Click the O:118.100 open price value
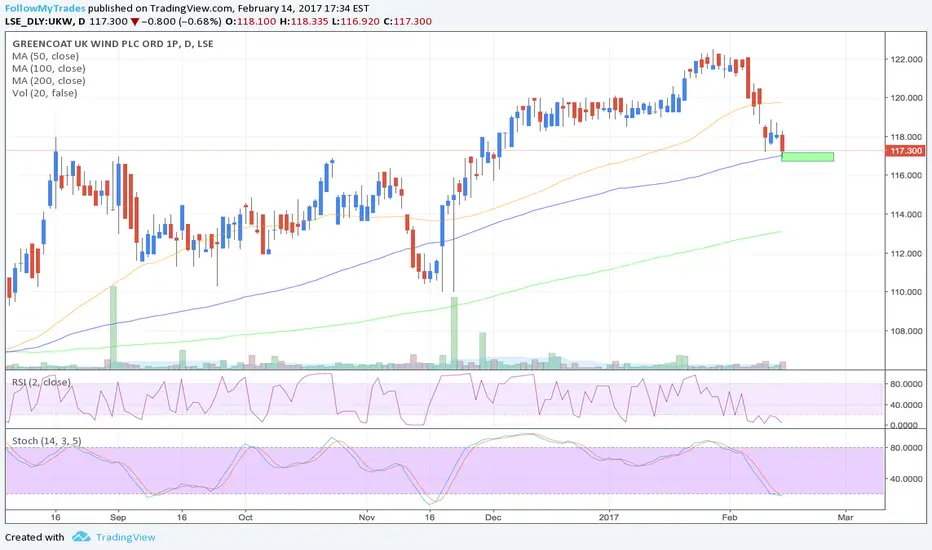 pos(250,21)
